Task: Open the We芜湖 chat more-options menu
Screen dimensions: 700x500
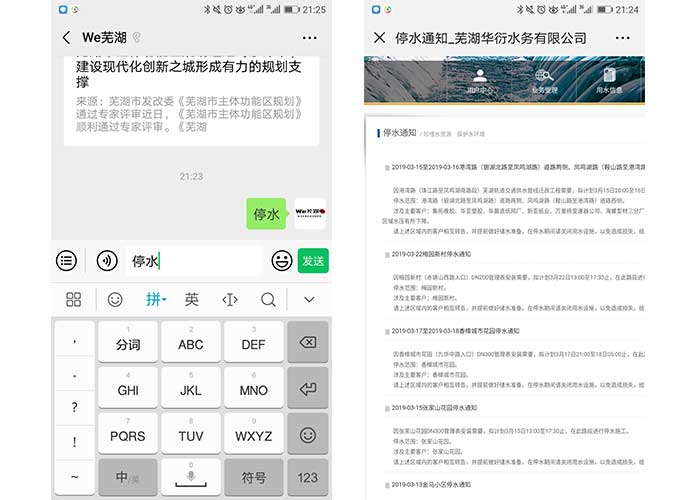Action: (309, 38)
